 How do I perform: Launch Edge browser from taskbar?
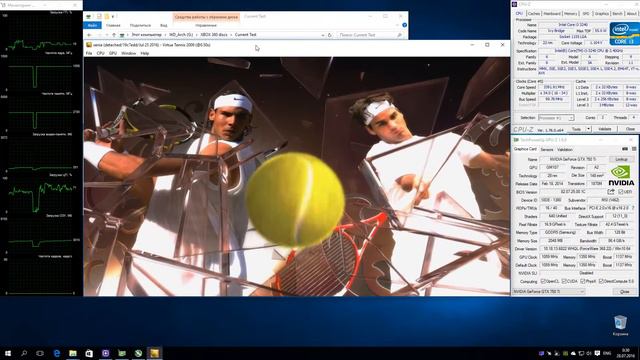point(57,353)
